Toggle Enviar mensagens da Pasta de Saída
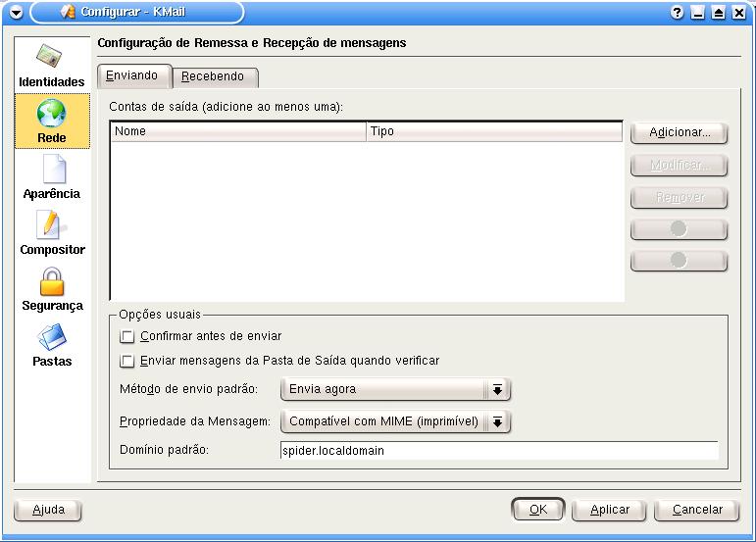 click(x=126, y=361)
